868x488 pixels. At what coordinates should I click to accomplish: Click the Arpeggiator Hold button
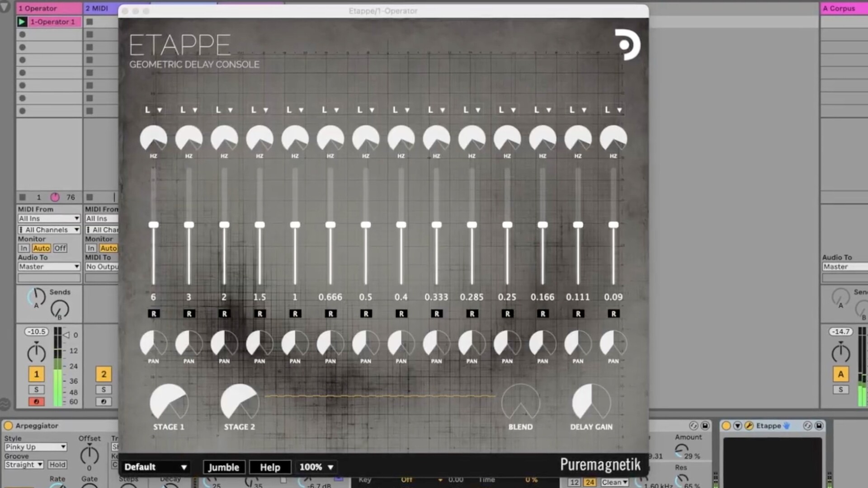click(x=57, y=465)
